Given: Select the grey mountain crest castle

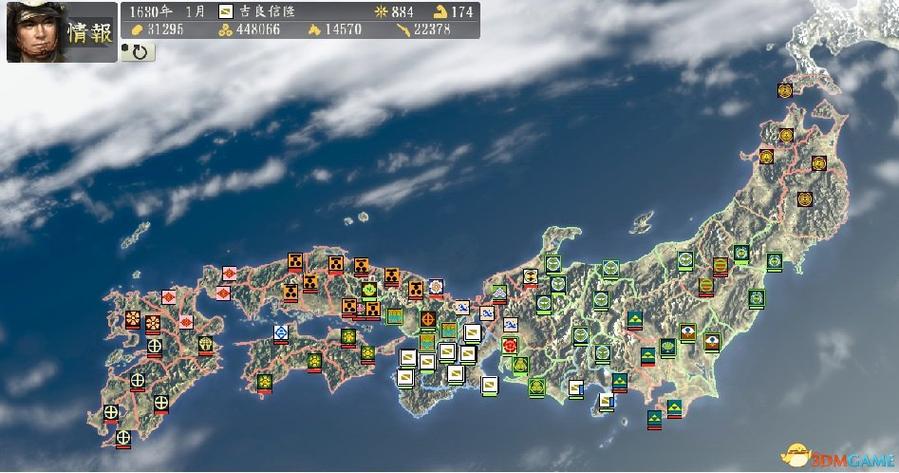Looking at the screenshot, I should [x=499, y=295].
